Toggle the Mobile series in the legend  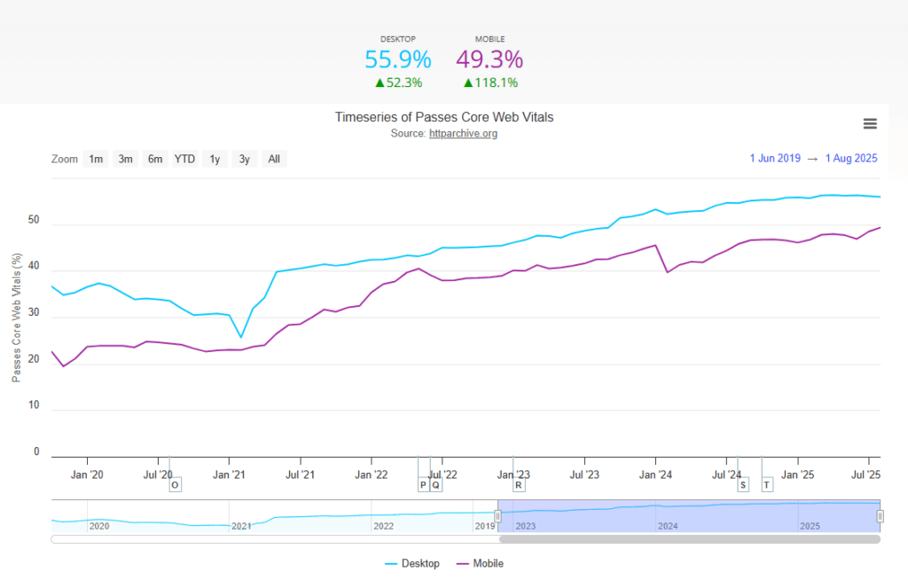(488, 563)
